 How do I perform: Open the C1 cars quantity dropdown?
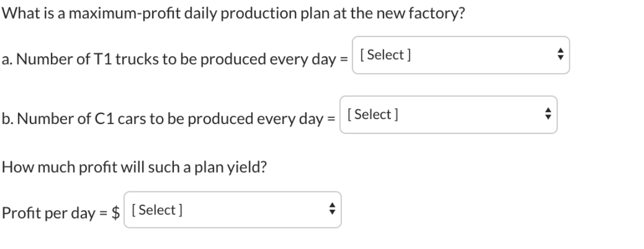[x=448, y=115]
